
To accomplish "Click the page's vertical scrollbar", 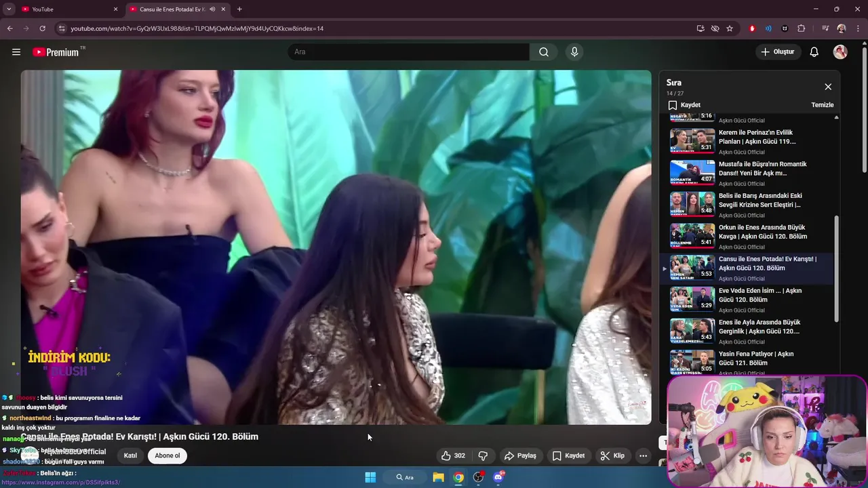I will [864, 108].
